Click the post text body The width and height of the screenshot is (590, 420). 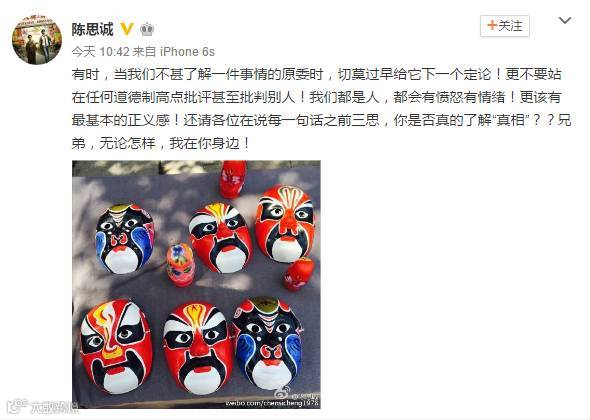click(321, 108)
